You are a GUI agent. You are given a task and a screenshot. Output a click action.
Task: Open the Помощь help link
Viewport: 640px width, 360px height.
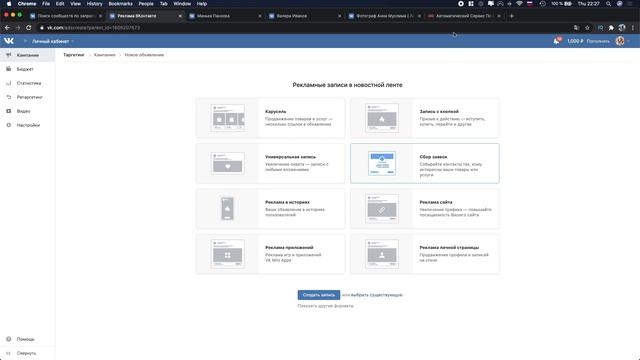point(25,339)
